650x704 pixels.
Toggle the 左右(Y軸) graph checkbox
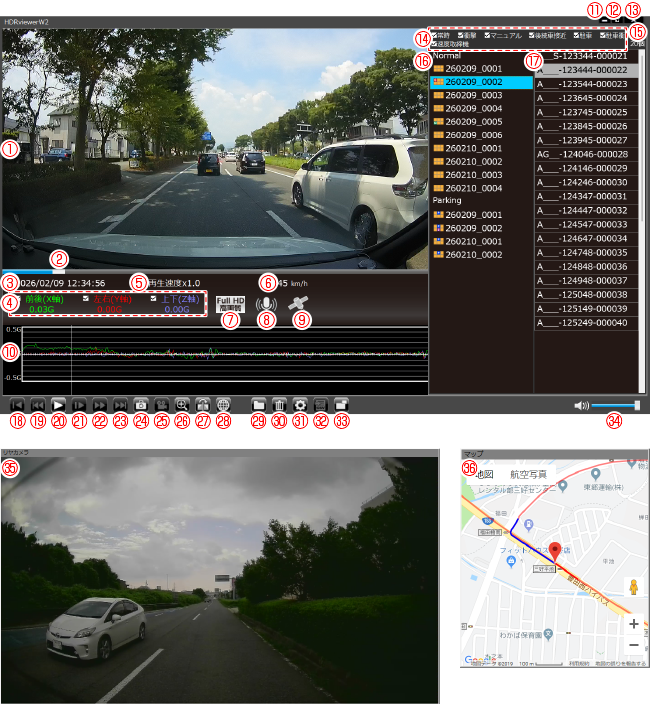click(x=86, y=299)
